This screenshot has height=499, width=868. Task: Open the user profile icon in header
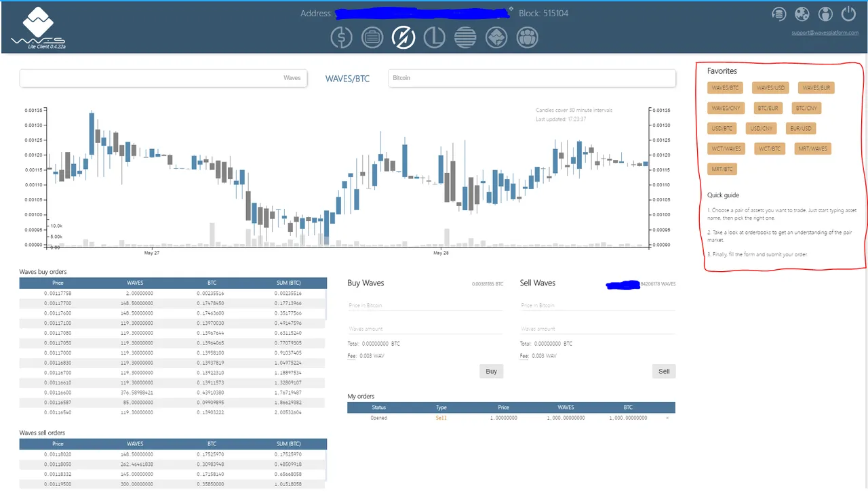pos(825,14)
